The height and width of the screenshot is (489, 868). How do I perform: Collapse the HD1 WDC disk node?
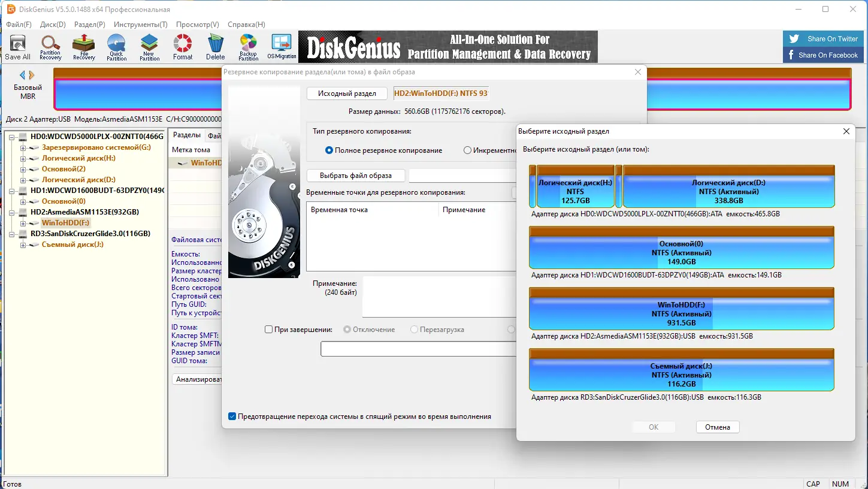(13, 191)
